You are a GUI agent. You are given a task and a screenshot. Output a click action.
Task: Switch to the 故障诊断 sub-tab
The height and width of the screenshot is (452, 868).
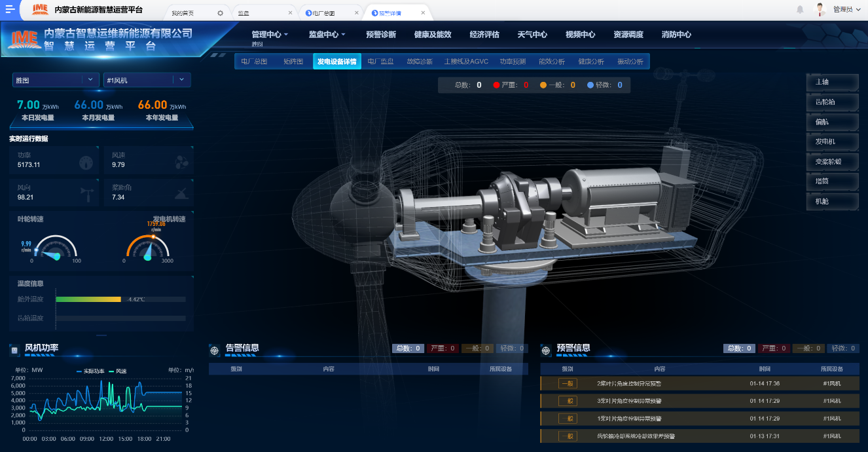click(420, 62)
